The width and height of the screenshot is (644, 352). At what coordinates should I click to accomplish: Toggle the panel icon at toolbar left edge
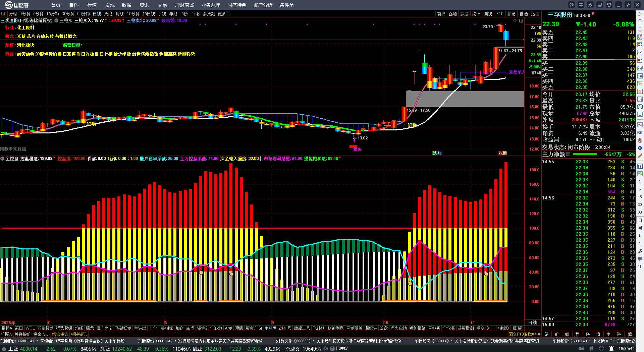[x=3, y=14]
